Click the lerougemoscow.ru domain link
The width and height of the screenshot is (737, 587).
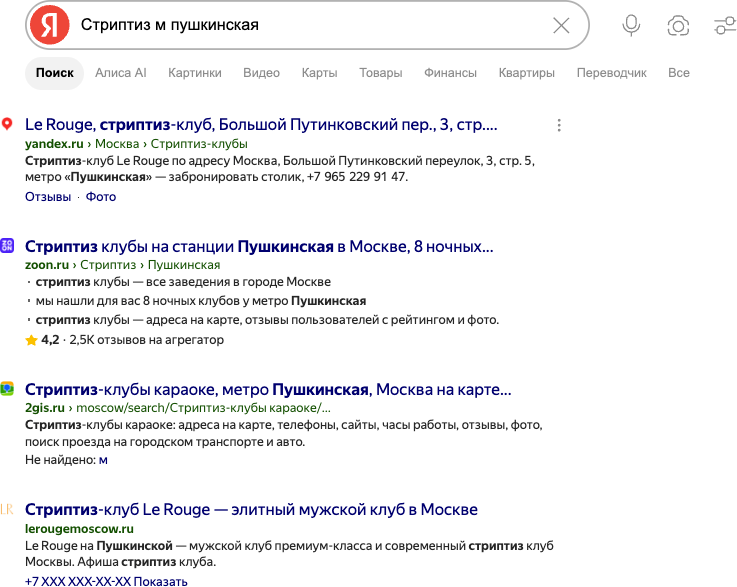[79, 529]
